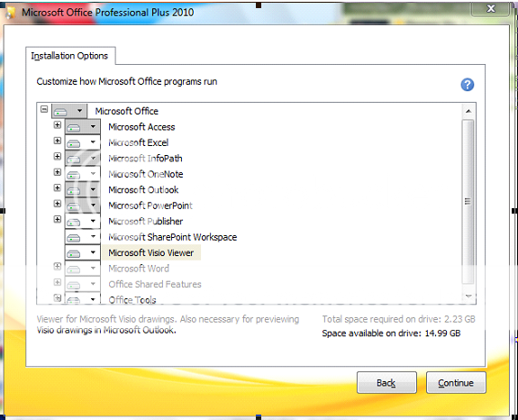The width and height of the screenshot is (518, 420).
Task: Open install options dropdown for Microsoft InfoPath
Action: pyautogui.click(x=93, y=159)
